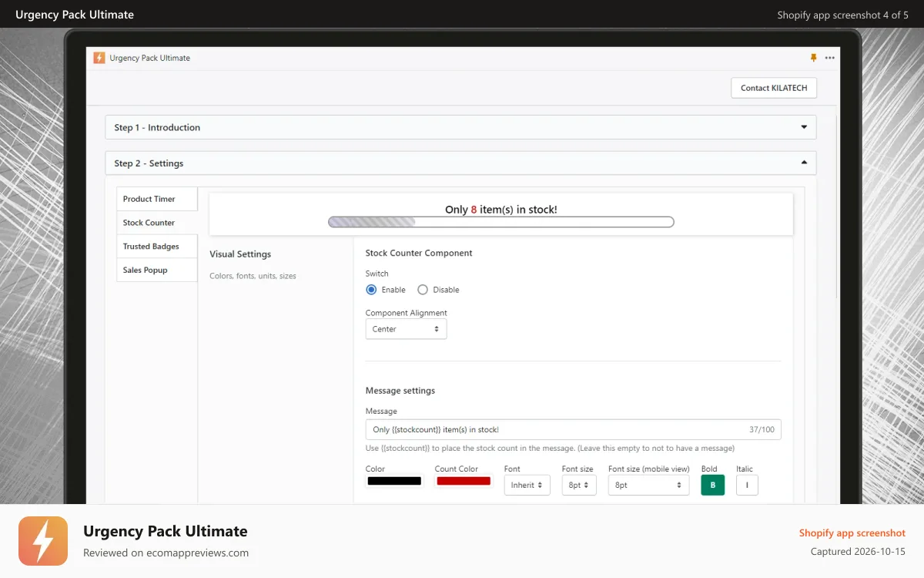Open the black message Color swatch
The height and width of the screenshot is (578, 924).
(394, 481)
